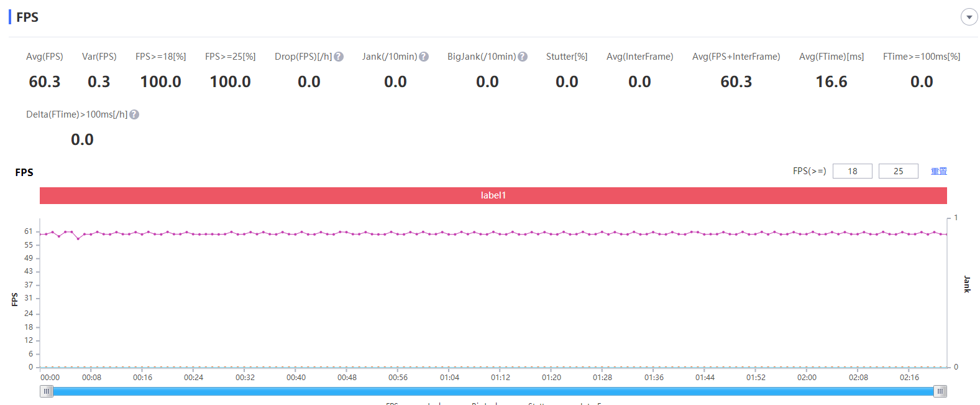Focus the FPS threshold field showing 18
The height and width of the screenshot is (405, 980).
(852, 171)
